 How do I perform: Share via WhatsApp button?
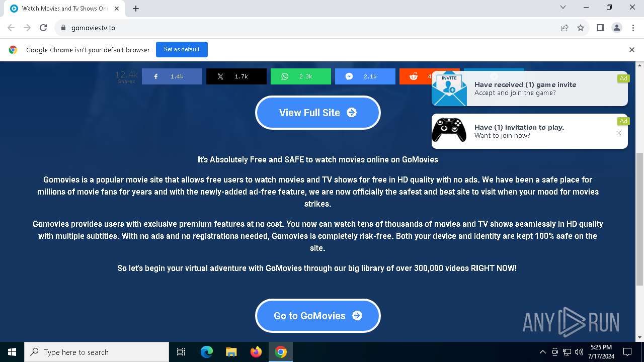pos(300,76)
